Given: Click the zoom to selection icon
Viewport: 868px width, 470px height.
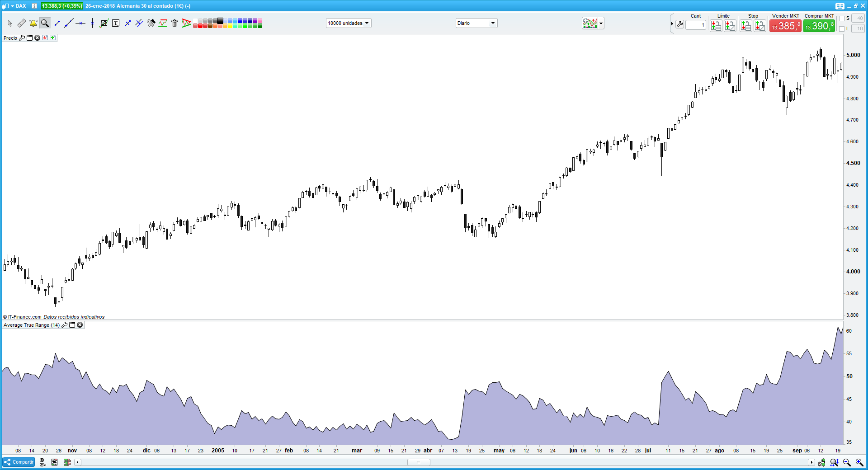Looking at the screenshot, I should (834, 462).
